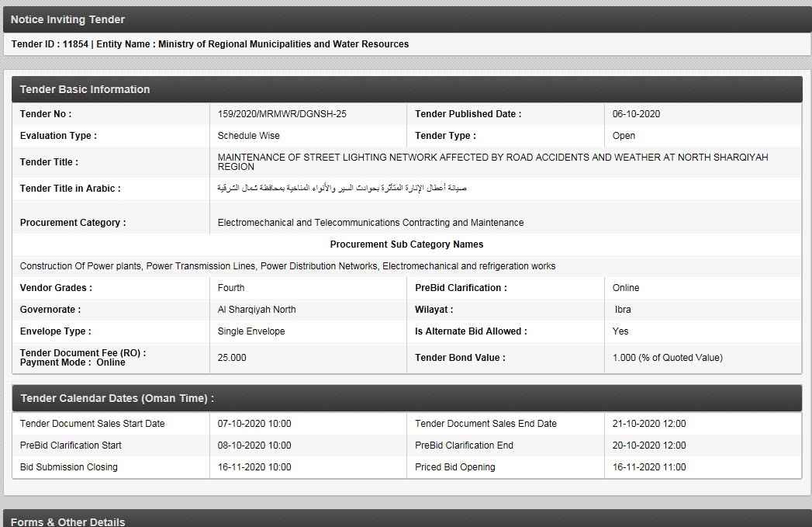Click the Tender ID 11854 entity line
Viewport: 812px width, 527px height.
pyautogui.click(x=209, y=44)
